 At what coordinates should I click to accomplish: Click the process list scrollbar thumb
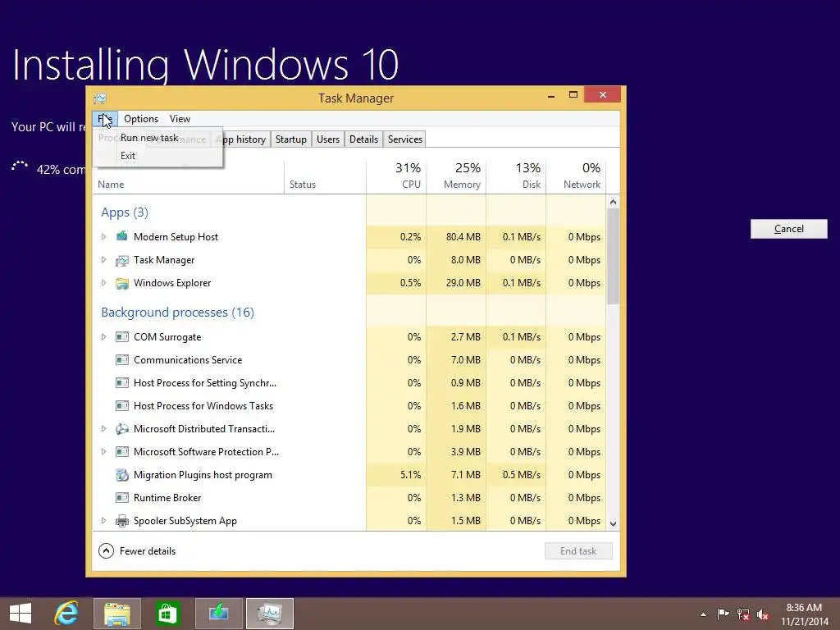click(x=614, y=257)
